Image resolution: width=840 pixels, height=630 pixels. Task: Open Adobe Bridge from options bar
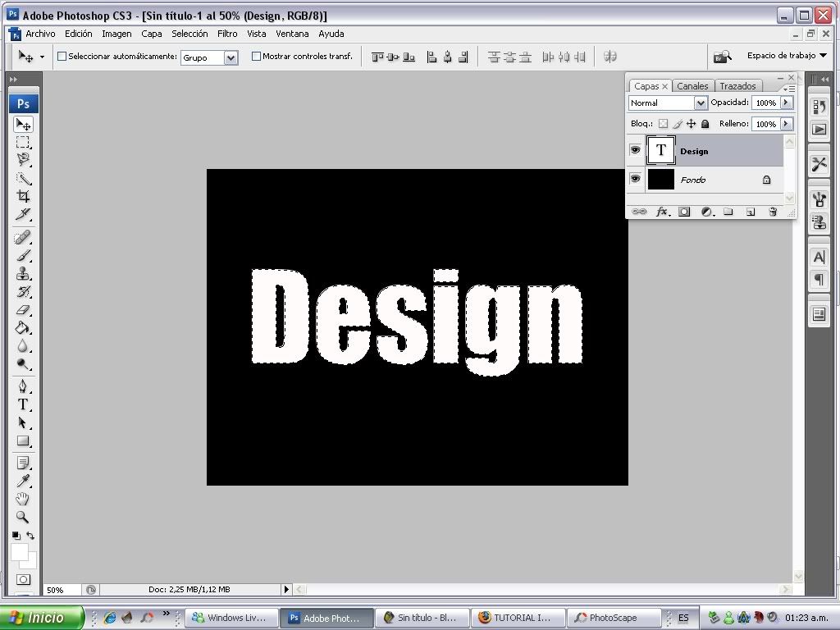tap(722, 57)
